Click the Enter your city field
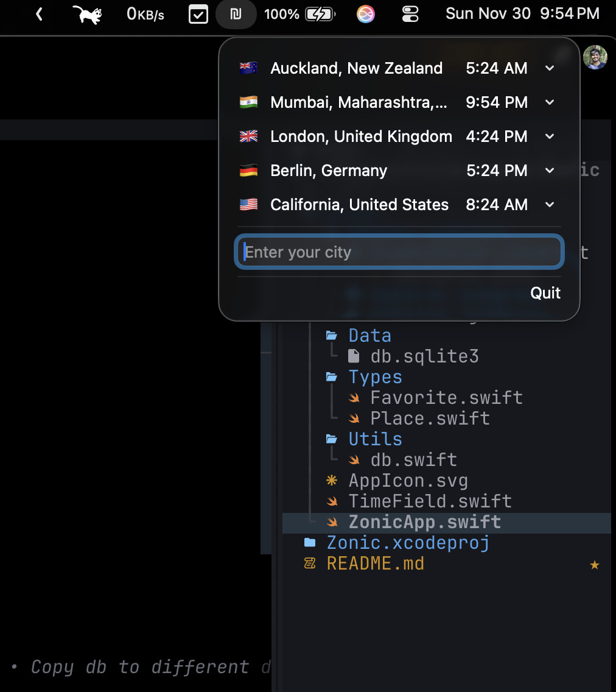The height and width of the screenshot is (692, 616). (399, 252)
